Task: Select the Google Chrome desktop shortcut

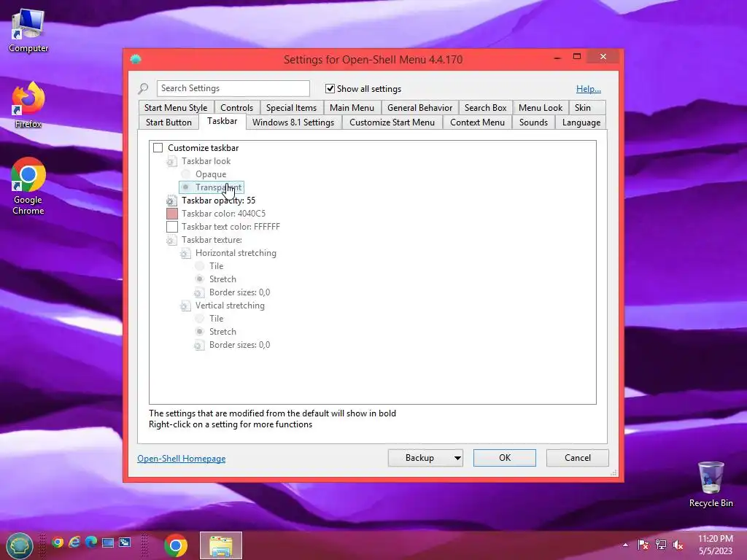Action: [28, 186]
